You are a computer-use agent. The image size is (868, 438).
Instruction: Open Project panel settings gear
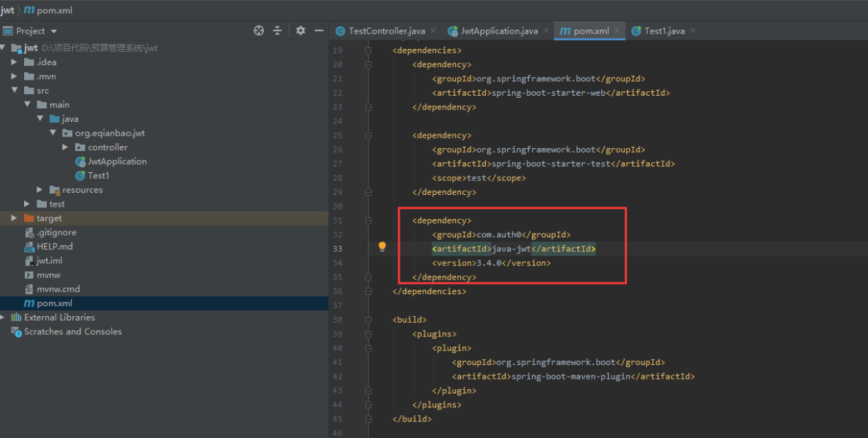[x=300, y=31]
